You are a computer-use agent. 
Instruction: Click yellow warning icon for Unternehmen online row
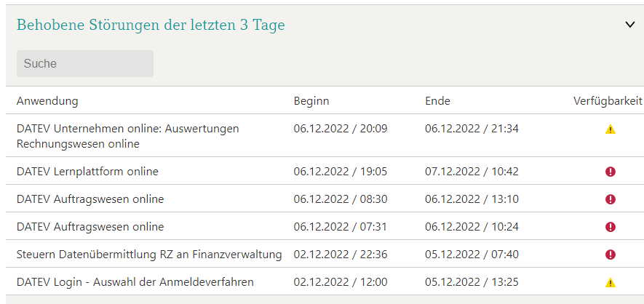coord(611,129)
